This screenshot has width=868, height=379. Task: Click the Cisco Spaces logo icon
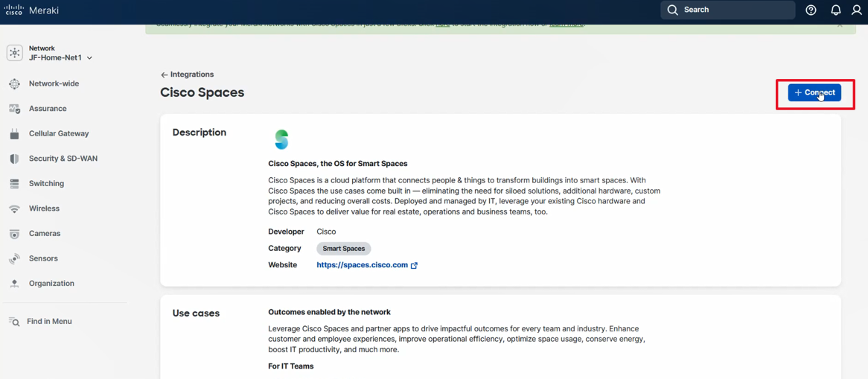pos(281,139)
